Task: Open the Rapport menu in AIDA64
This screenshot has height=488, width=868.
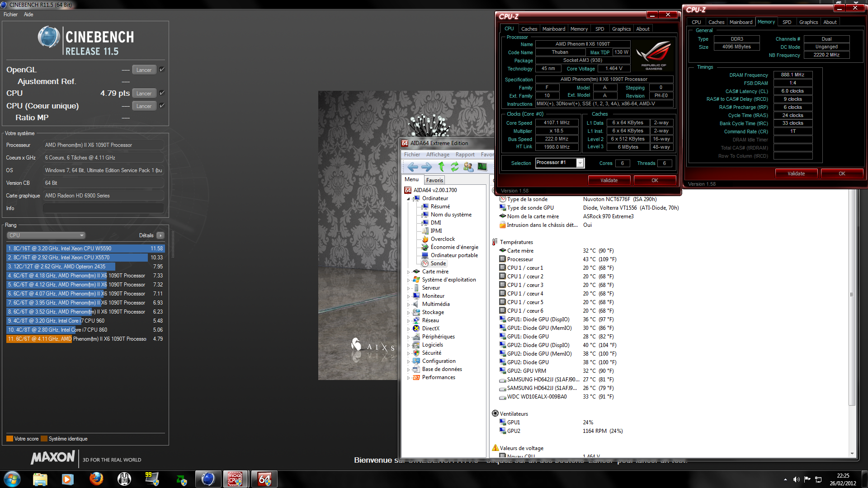Action: tap(465, 154)
